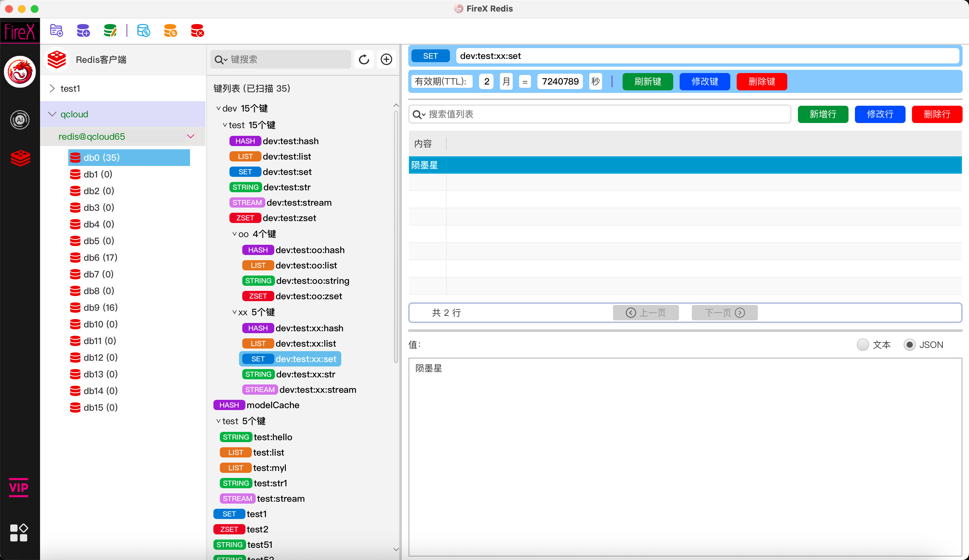Click the green edit connection icon

(x=110, y=31)
